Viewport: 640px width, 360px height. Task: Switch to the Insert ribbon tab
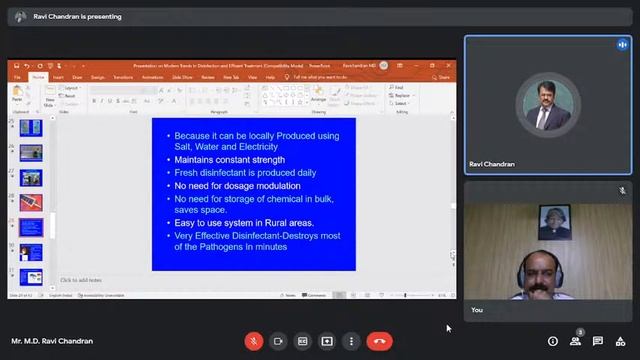[58, 77]
